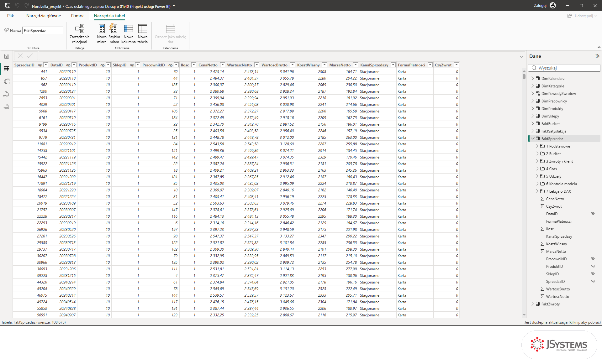The width and height of the screenshot is (602, 364).
Task: Click the Udostępnij share button
Action: click(x=582, y=16)
